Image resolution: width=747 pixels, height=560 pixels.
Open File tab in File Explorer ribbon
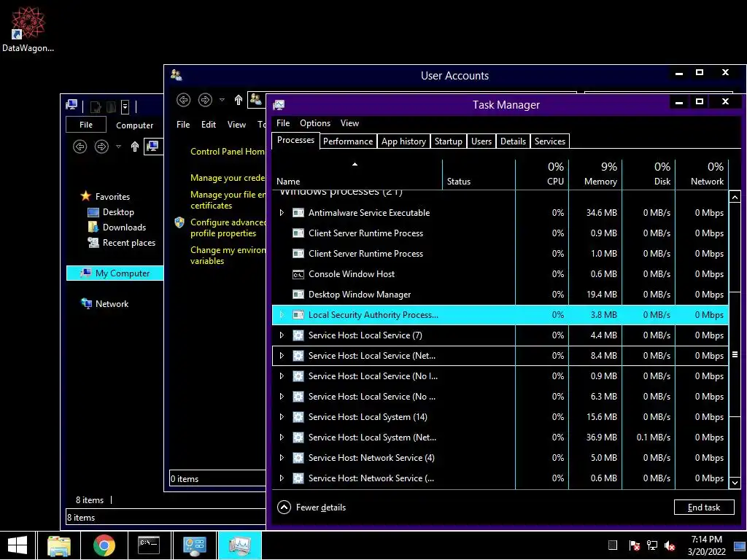click(86, 125)
